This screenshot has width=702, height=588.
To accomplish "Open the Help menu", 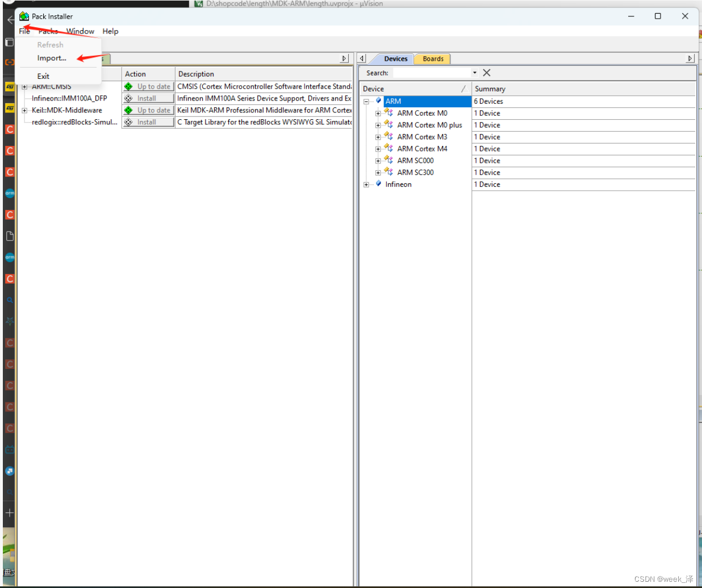I will click(x=110, y=31).
